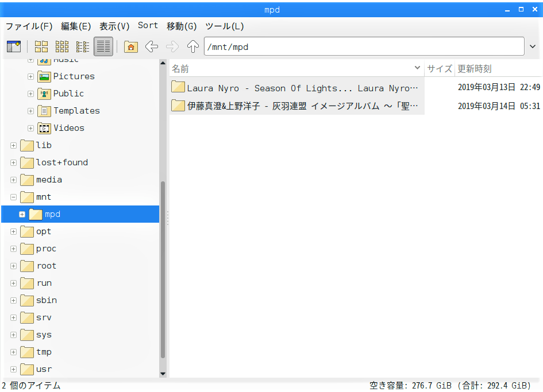
Task: Select the media folder in tree
Action: coord(49,180)
